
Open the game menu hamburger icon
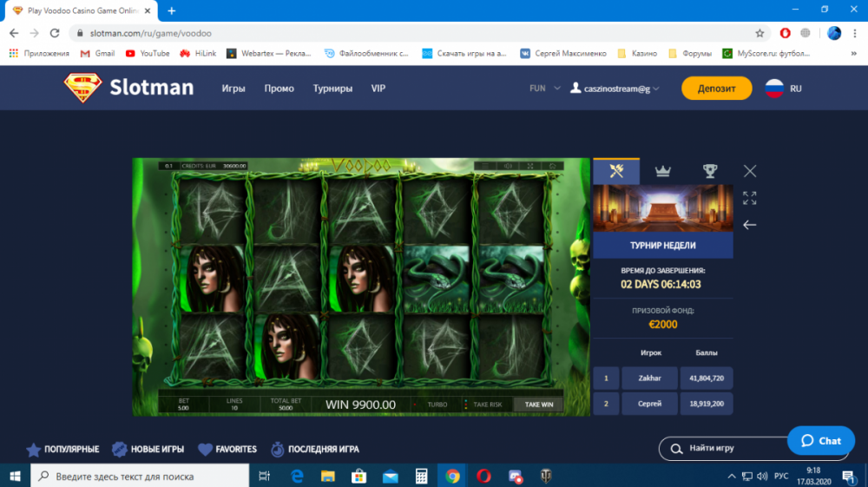(485, 166)
